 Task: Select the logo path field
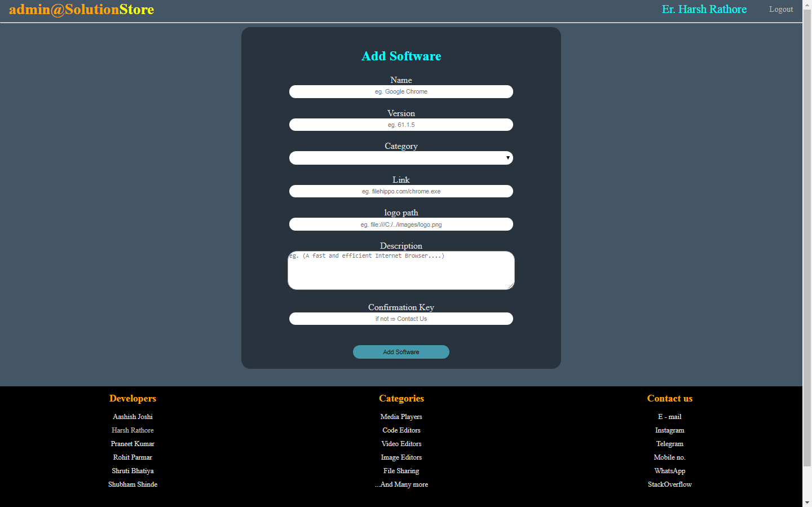pos(401,224)
